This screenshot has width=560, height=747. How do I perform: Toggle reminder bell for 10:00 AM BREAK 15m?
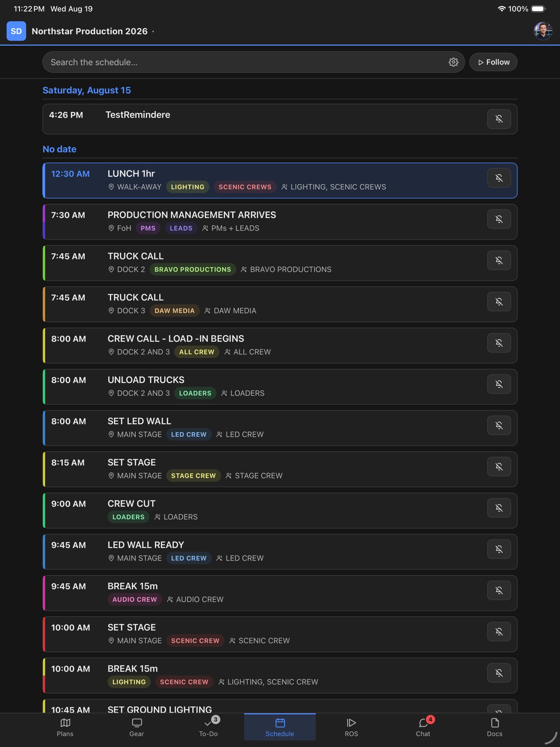499,673
